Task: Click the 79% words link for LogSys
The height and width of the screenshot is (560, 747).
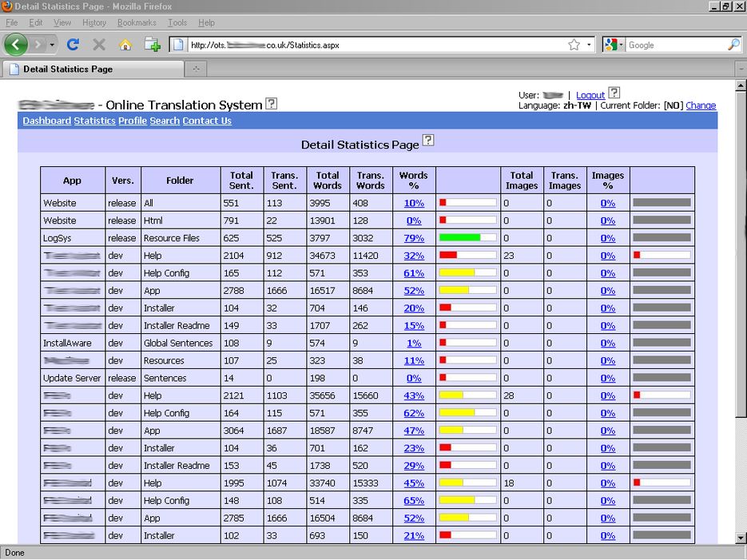Action: (414, 238)
